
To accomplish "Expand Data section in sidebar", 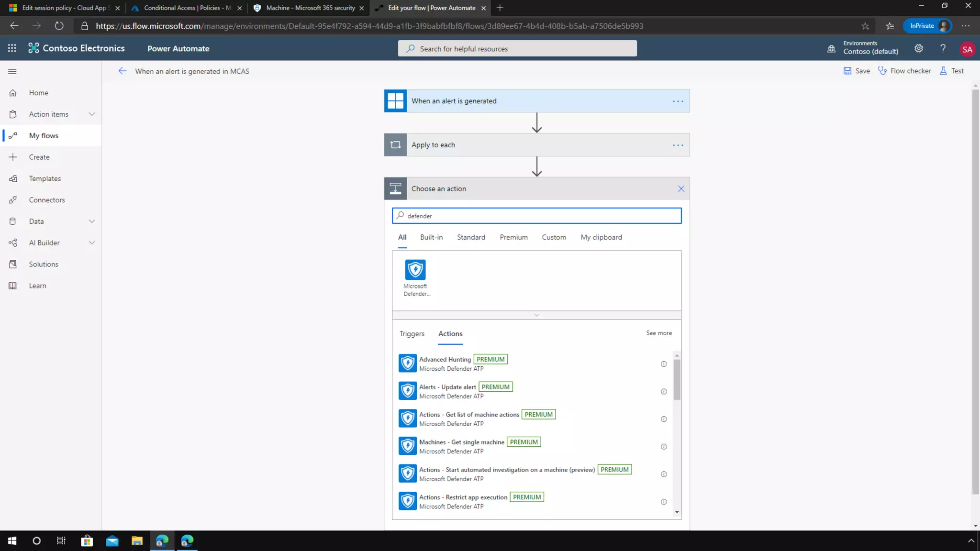I will coord(92,221).
